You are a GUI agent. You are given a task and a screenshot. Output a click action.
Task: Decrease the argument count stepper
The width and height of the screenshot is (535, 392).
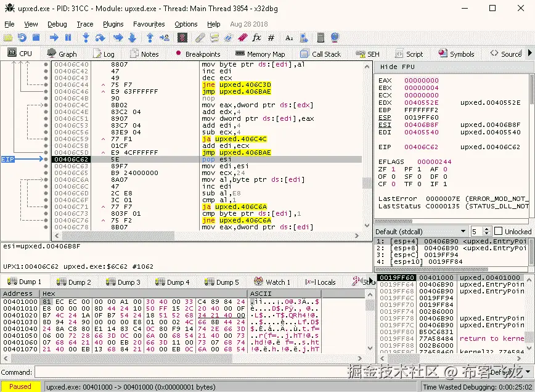(487, 234)
